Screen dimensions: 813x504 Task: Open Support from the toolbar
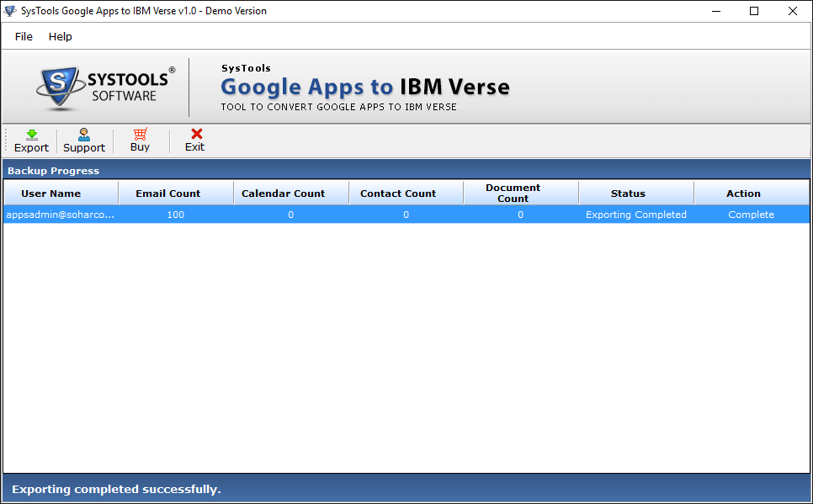coord(84,141)
